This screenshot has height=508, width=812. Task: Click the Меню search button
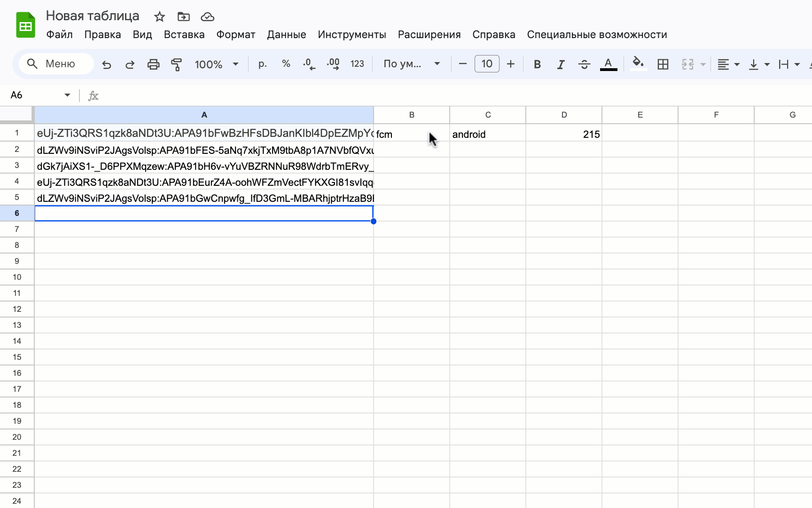click(55, 63)
